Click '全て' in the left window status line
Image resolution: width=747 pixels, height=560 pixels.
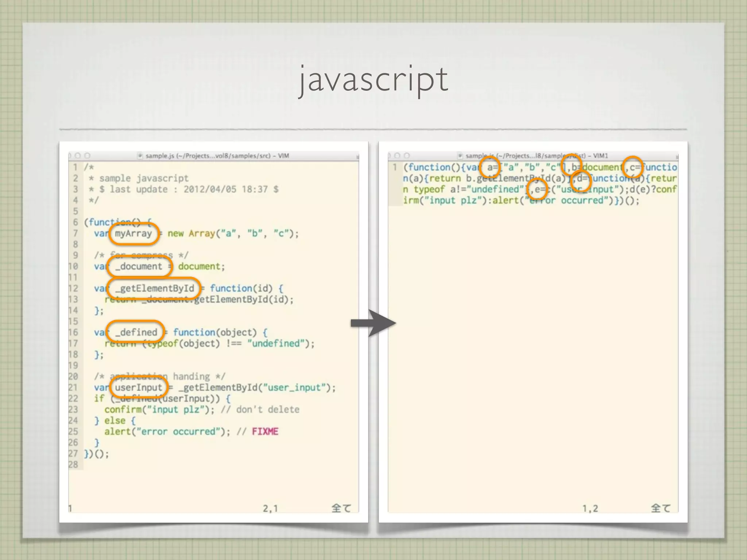point(341,508)
